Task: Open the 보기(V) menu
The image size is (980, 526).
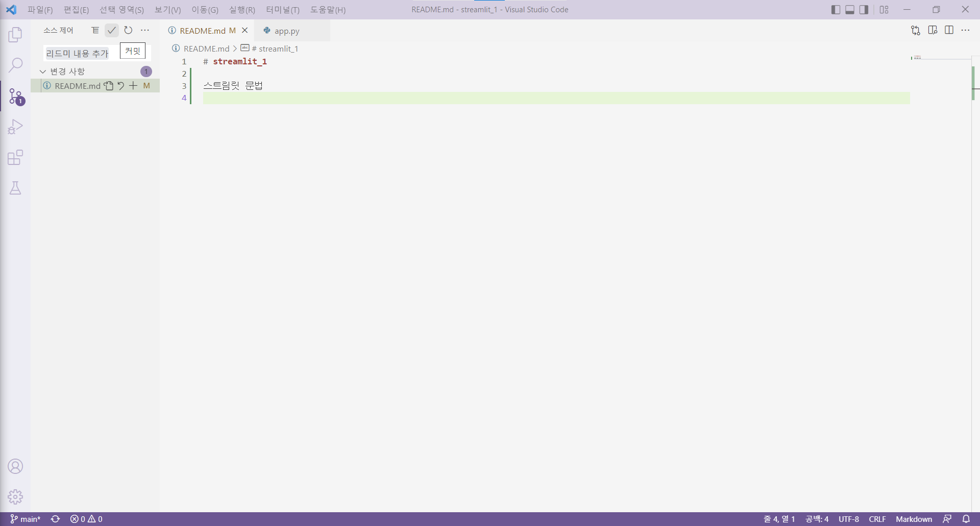Action: 168,10
